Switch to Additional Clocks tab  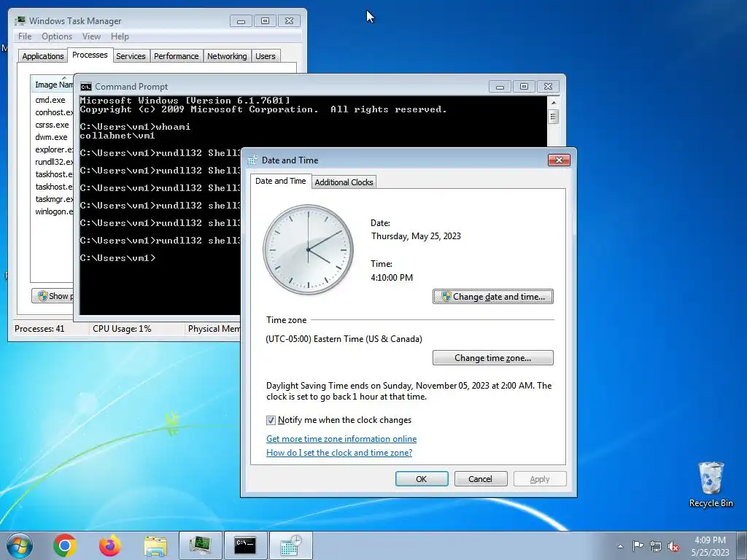(x=344, y=182)
